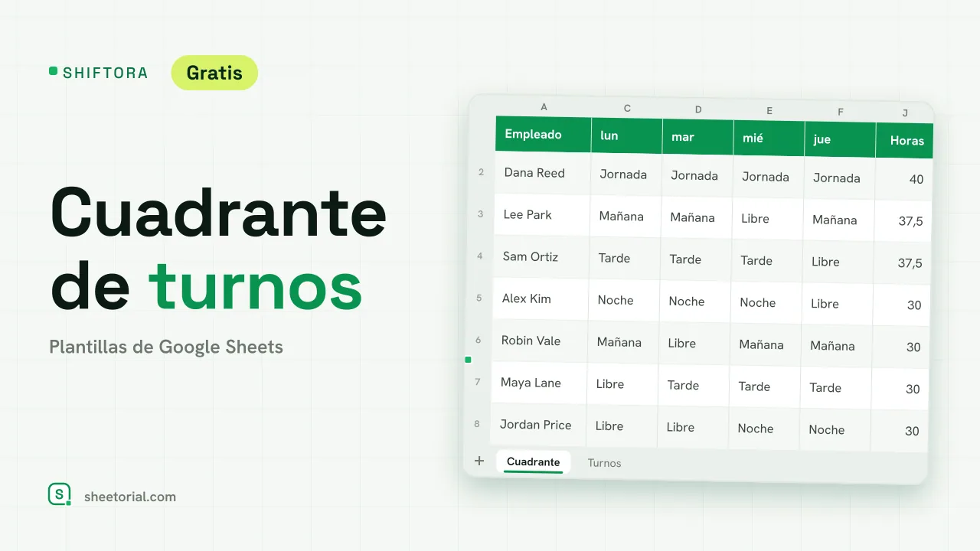Select the jue header cell
The height and width of the screenshot is (551, 980).
841,140
